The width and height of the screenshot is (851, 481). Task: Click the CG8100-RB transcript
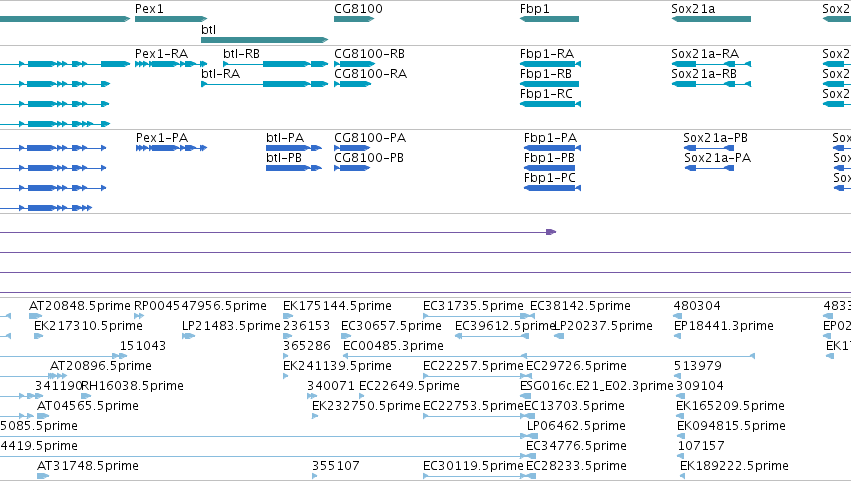[354, 64]
